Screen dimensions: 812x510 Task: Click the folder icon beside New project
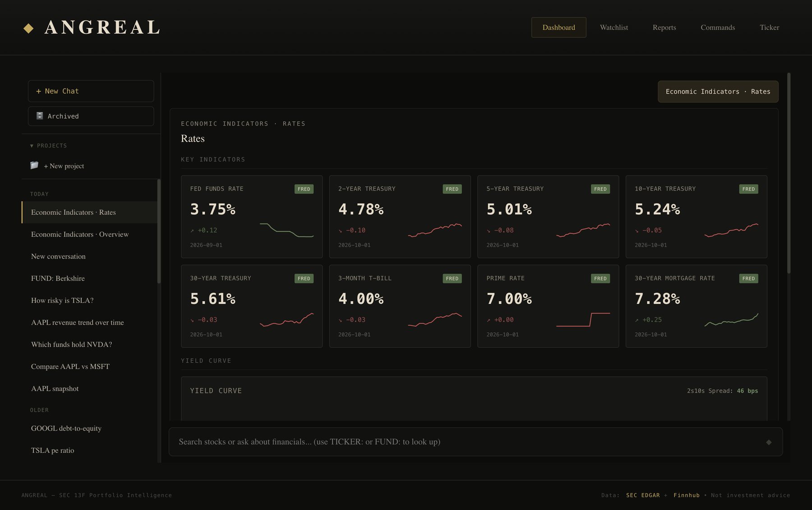(34, 165)
